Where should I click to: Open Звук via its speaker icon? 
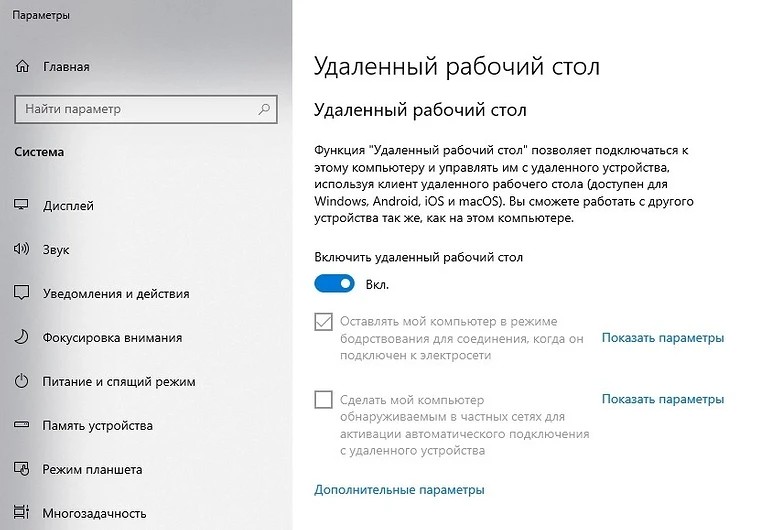[x=22, y=250]
